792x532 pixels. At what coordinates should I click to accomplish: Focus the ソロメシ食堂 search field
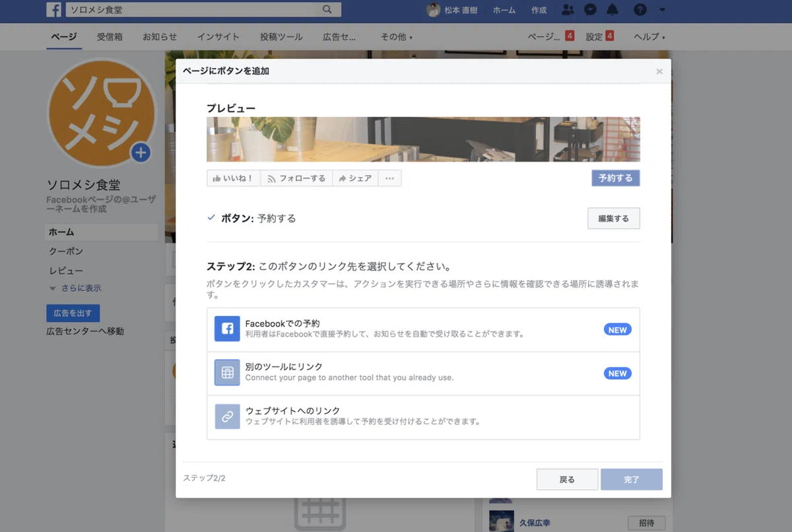coord(203,10)
